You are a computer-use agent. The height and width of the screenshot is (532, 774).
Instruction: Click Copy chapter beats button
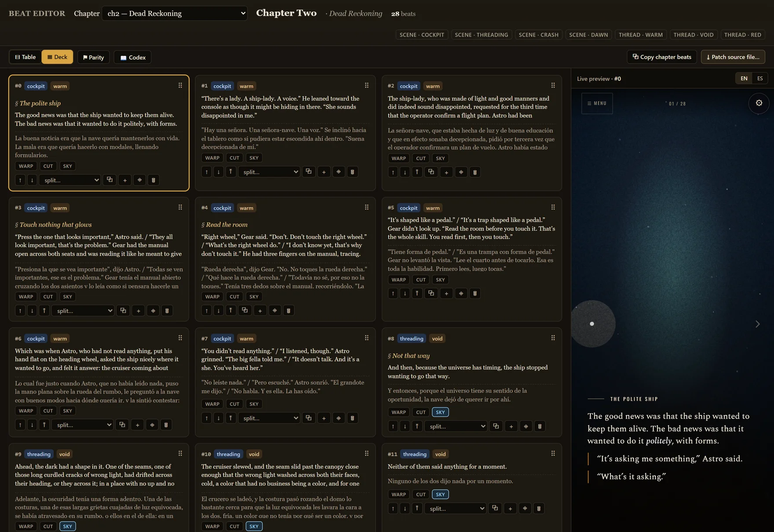(x=662, y=57)
